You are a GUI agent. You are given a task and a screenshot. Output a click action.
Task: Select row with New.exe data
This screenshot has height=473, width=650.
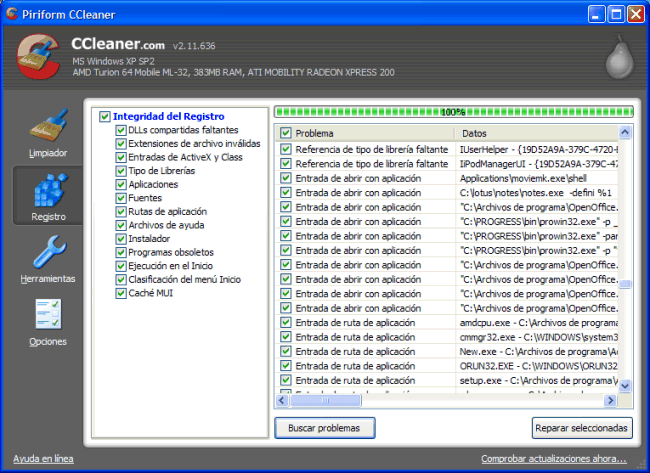pos(446,352)
